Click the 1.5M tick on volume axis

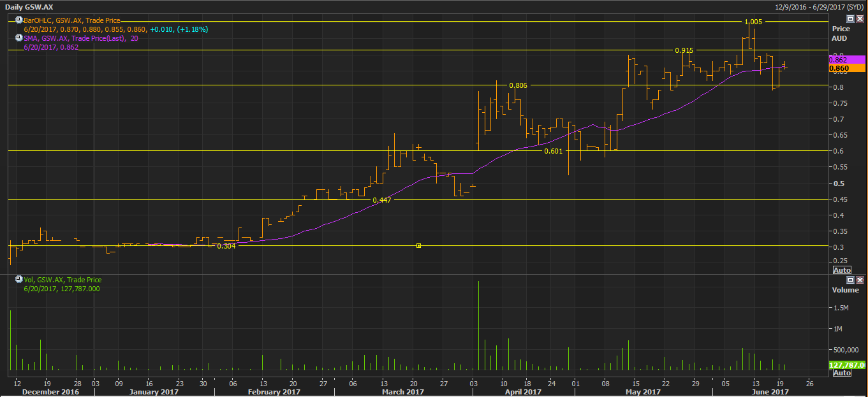click(x=842, y=308)
